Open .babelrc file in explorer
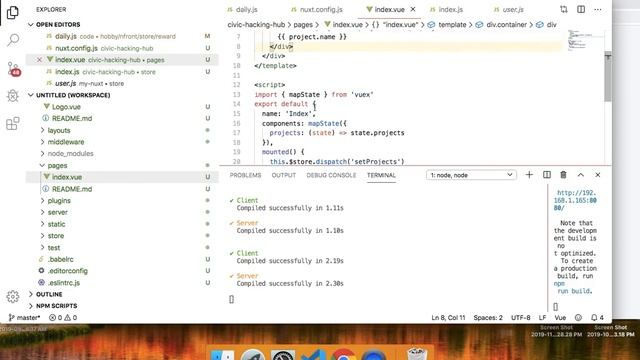The image size is (640, 360). click(60, 259)
